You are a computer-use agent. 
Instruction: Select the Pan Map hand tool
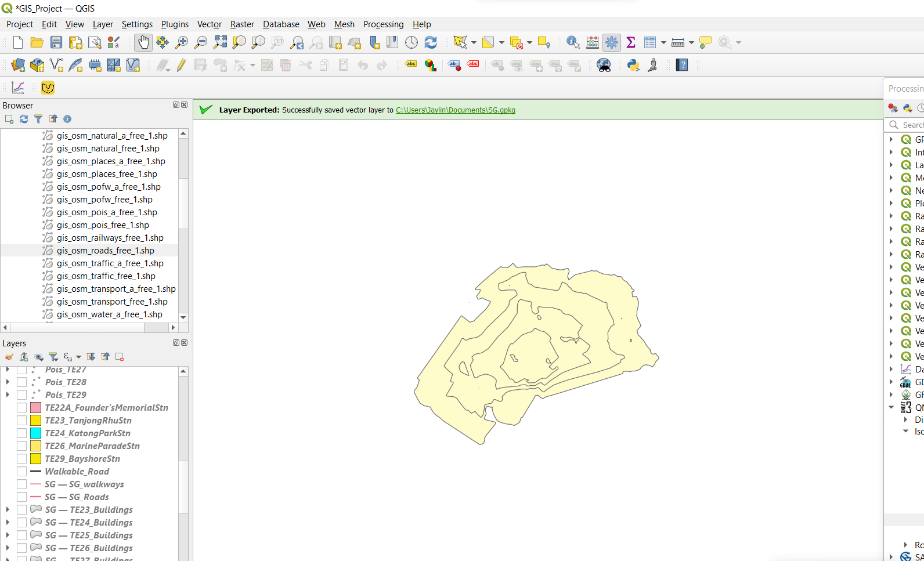(x=143, y=42)
